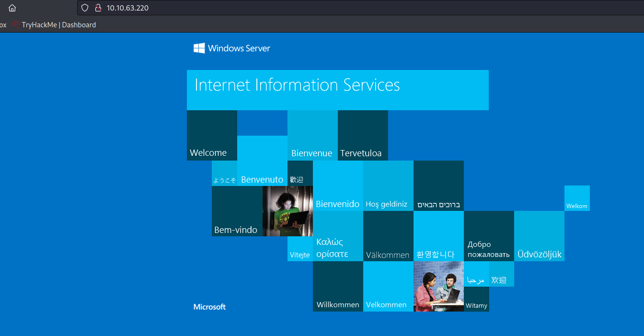Click the Welcome tile
The width and height of the screenshot is (644, 336).
(212, 135)
